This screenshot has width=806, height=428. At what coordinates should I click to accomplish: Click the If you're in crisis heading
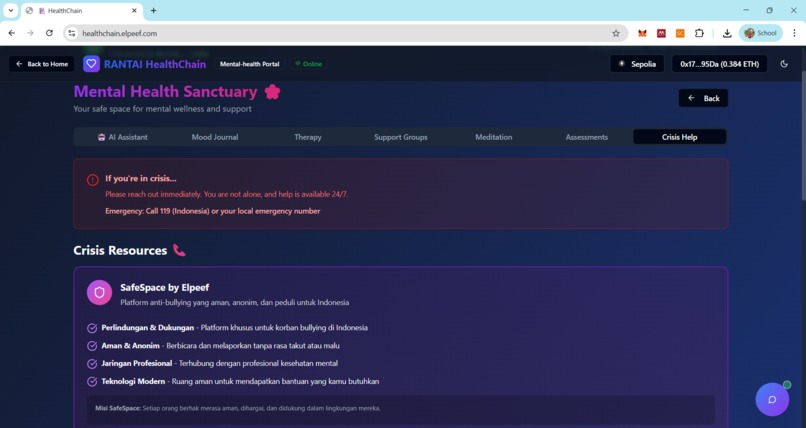tap(141, 179)
